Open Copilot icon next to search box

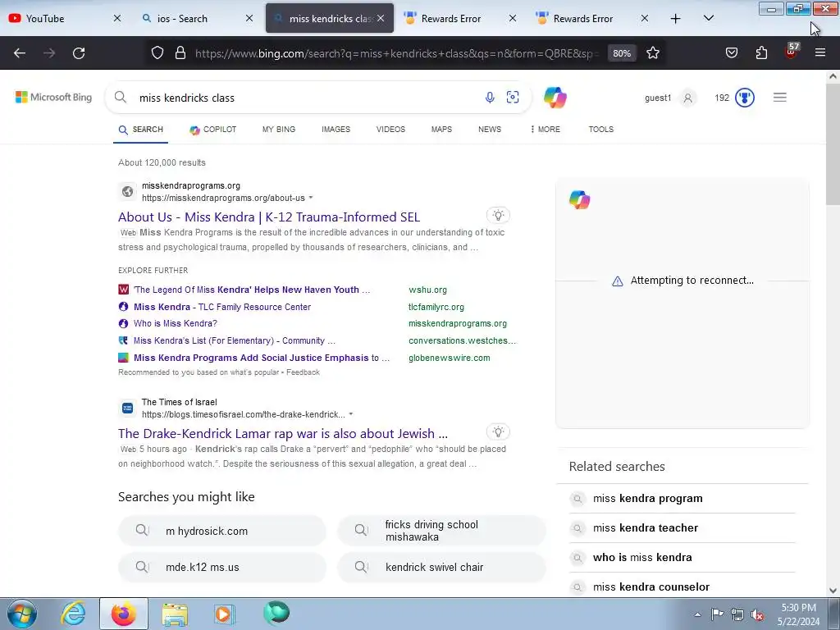(x=555, y=98)
